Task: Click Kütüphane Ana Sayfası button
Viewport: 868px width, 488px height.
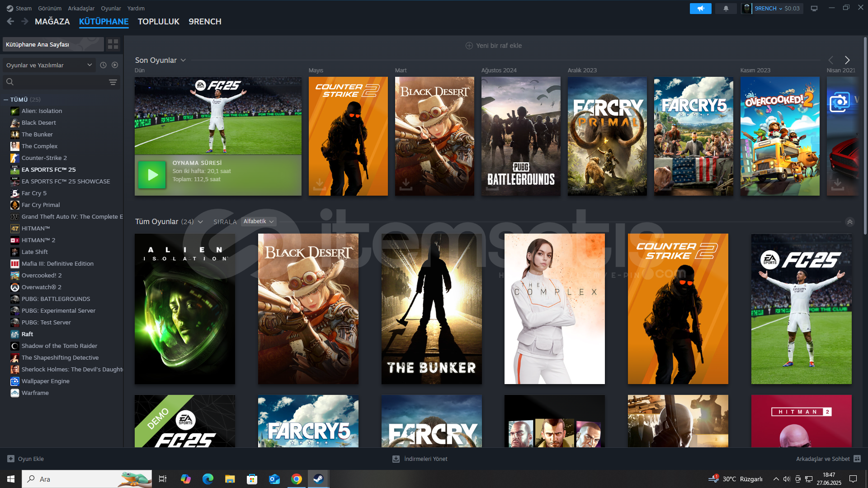Action: pos(53,44)
